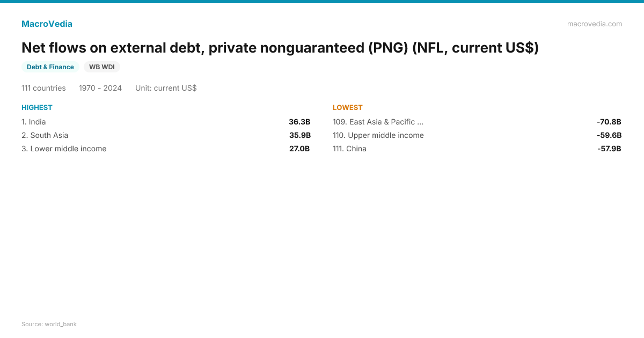Image resolution: width=644 pixels, height=338 pixels.
Task: Select the LOWEST section header
Action: tap(348, 108)
